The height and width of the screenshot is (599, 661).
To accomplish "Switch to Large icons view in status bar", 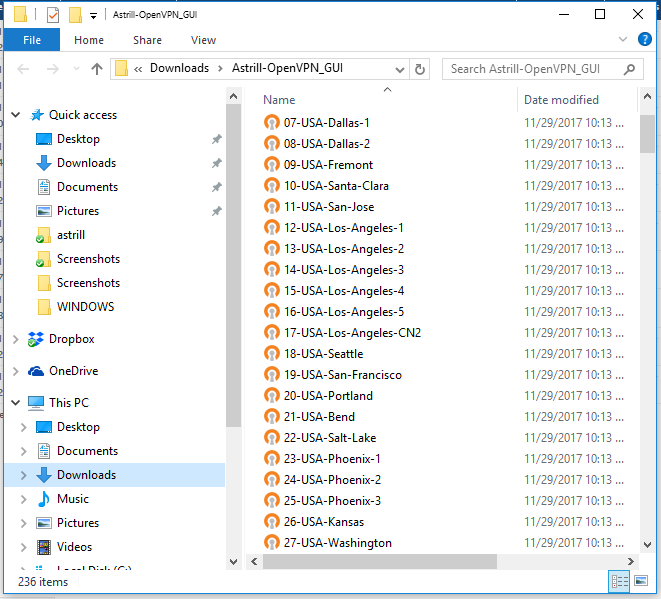I will [x=641, y=582].
